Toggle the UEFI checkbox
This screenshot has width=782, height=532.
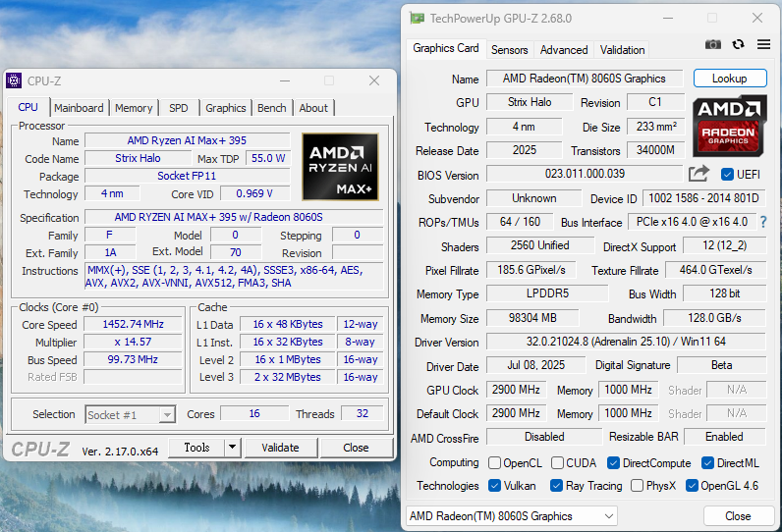coord(727,175)
